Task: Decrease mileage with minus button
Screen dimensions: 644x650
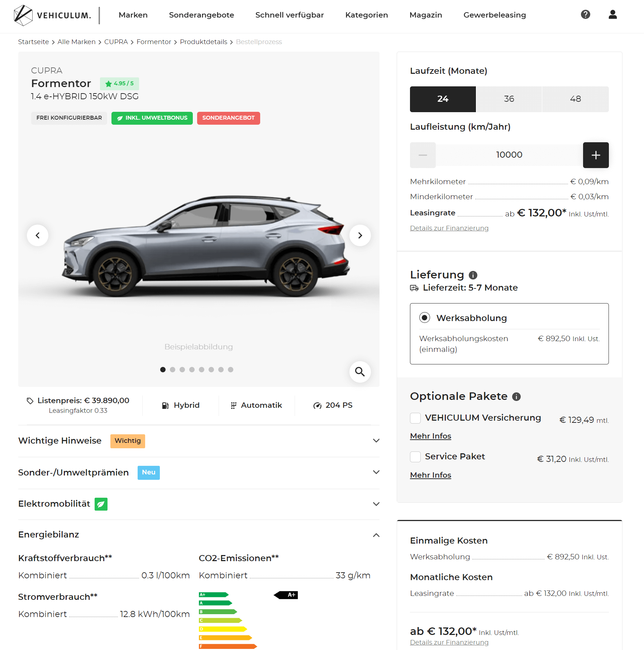Action: coord(423,155)
